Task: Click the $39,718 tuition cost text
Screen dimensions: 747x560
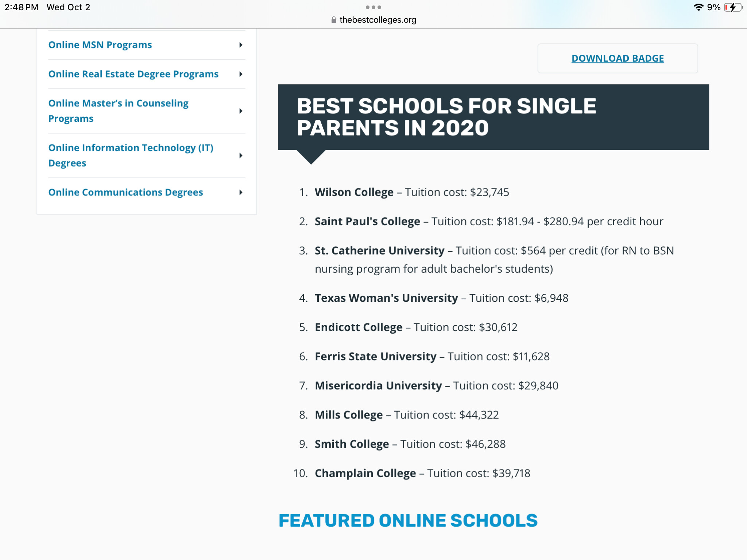Action: pos(511,473)
